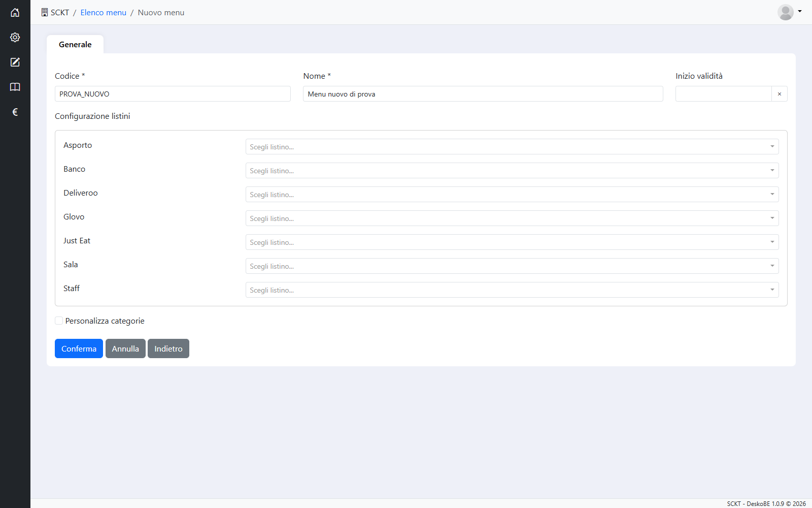Go to Elenco menu breadcrumb link
812x508 pixels.
click(103, 12)
